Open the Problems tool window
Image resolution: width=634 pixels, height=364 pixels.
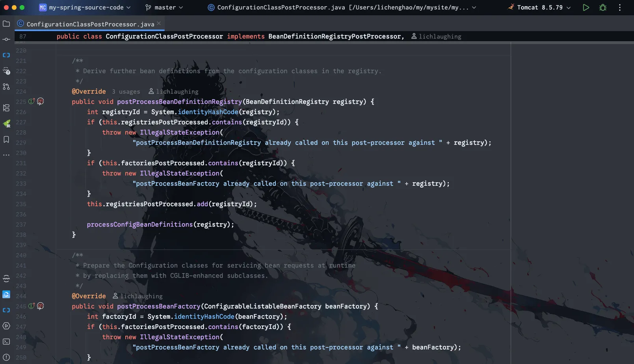pyautogui.click(x=6, y=357)
